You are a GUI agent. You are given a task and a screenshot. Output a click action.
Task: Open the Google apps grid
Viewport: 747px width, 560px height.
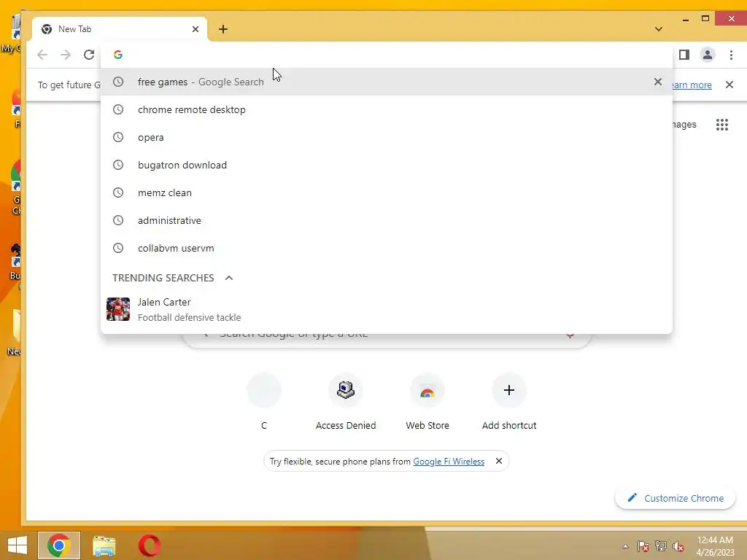point(721,125)
